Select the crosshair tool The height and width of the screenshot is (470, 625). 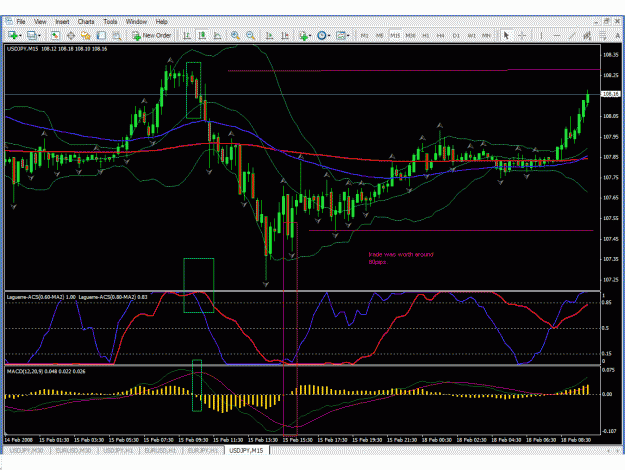pos(522,35)
